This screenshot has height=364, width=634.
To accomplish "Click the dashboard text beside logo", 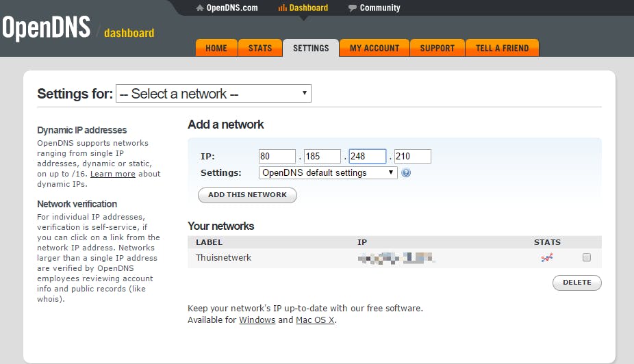I will tap(129, 33).
